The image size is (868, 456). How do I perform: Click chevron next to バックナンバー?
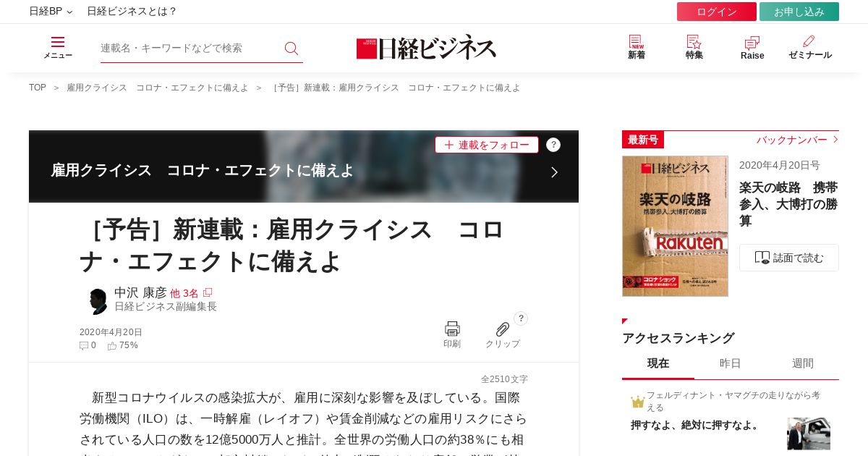835,140
